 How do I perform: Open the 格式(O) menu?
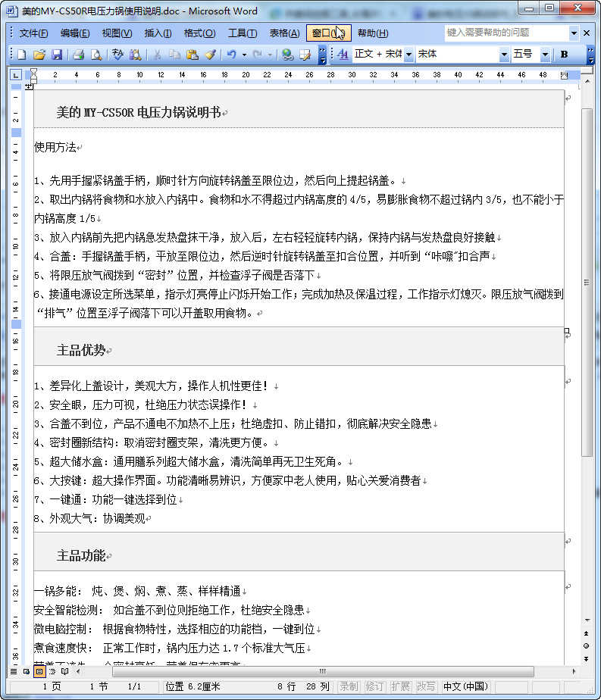[199, 33]
